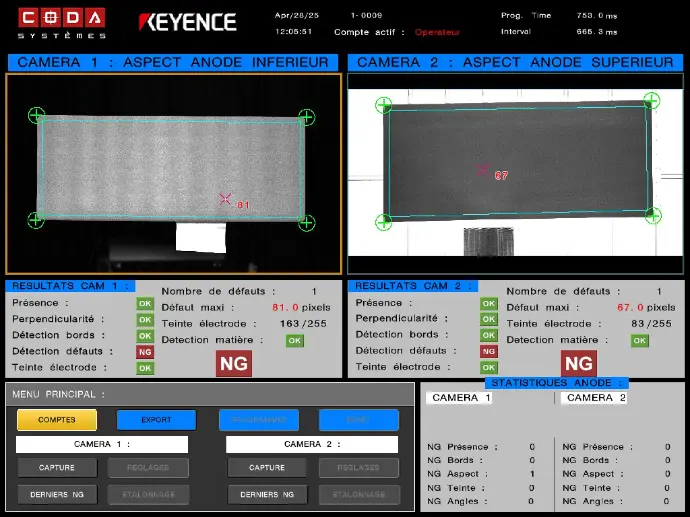
Task: Click the CODA Systèmes logo
Action: 62,23
